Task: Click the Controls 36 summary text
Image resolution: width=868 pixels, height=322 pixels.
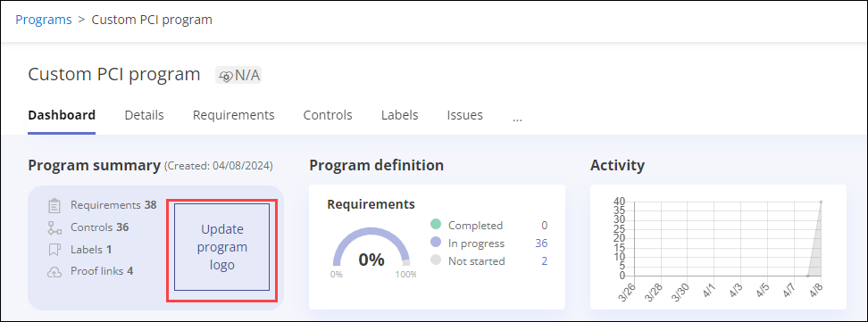Action: point(100,227)
